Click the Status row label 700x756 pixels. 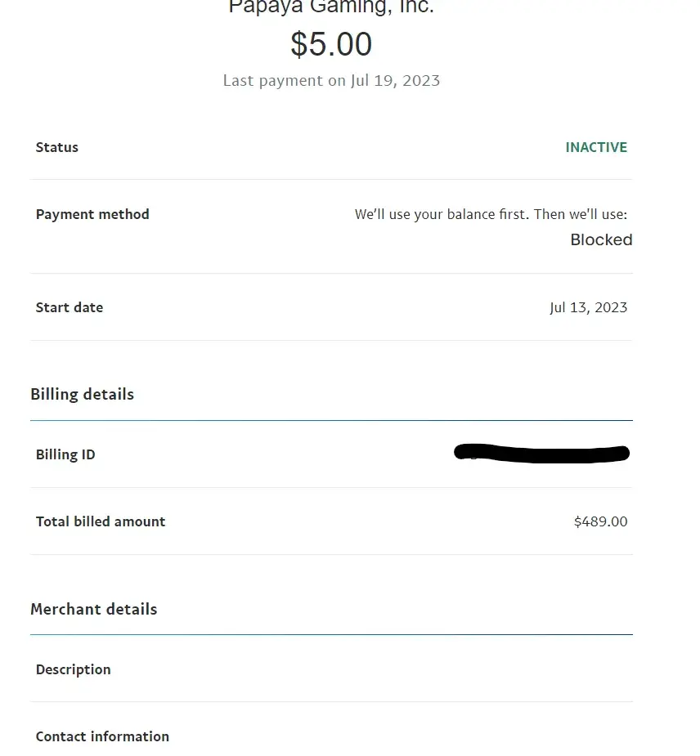coord(57,148)
